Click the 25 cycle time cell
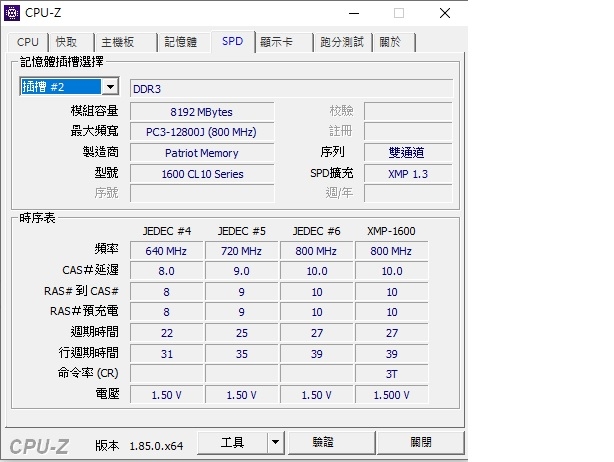Screen dimensions: 614x462 pyautogui.click(x=242, y=333)
